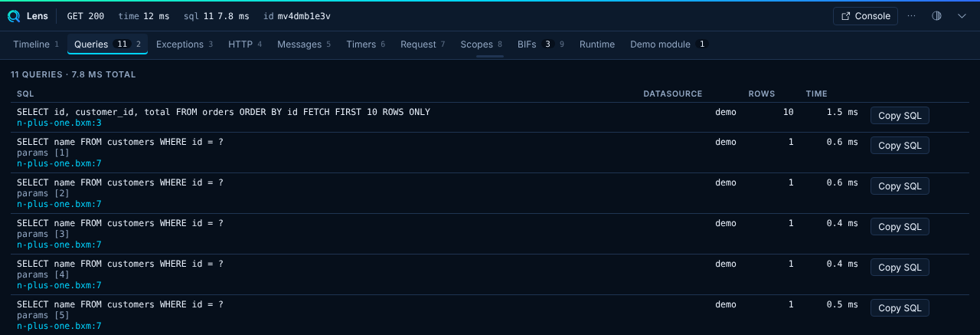The image size is (980, 335).
Task: Switch to the Runtime tab
Action: point(597,44)
